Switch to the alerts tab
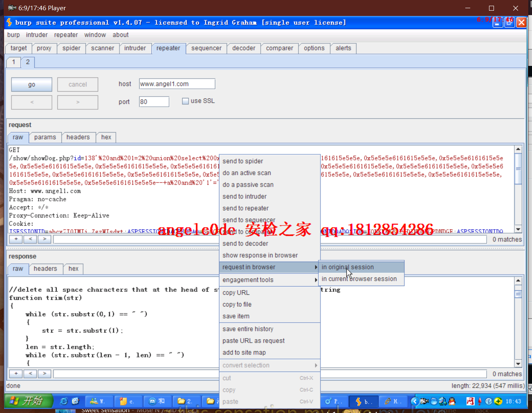This screenshot has height=413, width=532. click(x=343, y=48)
